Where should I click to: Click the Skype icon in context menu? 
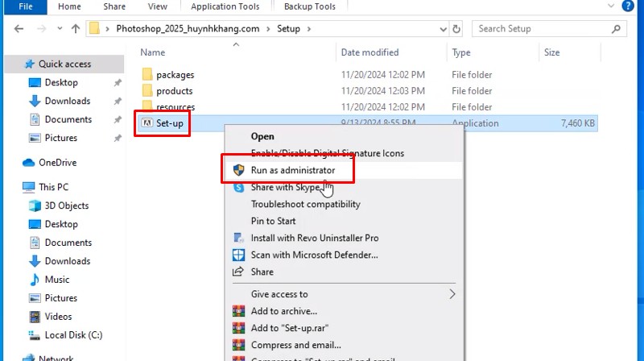click(238, 187)
